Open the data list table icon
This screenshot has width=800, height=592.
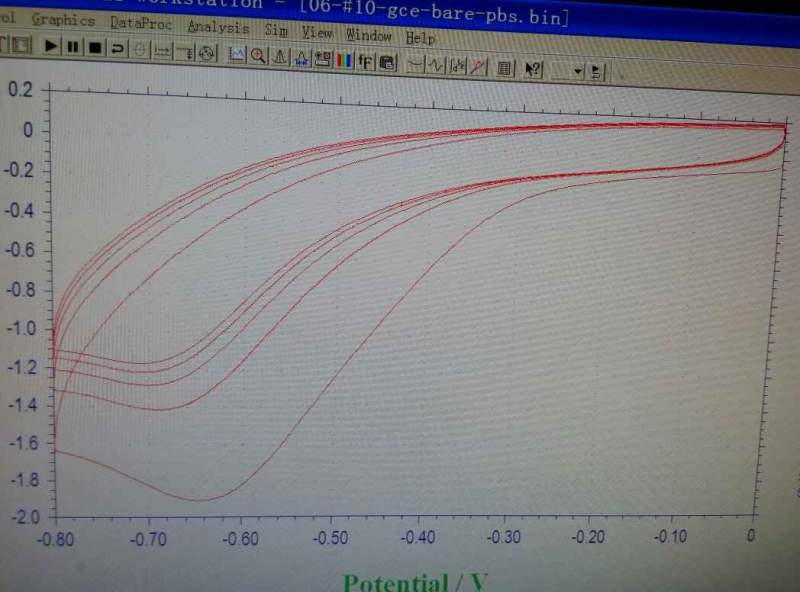coord(505,68)
